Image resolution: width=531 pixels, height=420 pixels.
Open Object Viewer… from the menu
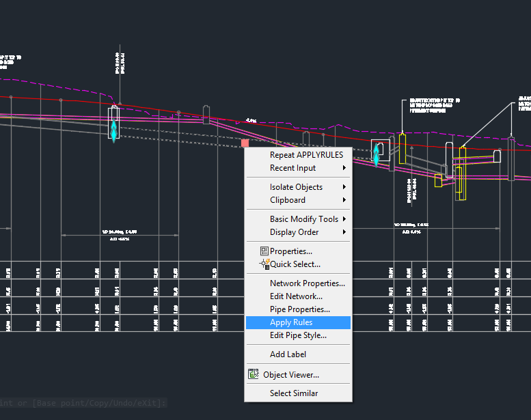298,375
